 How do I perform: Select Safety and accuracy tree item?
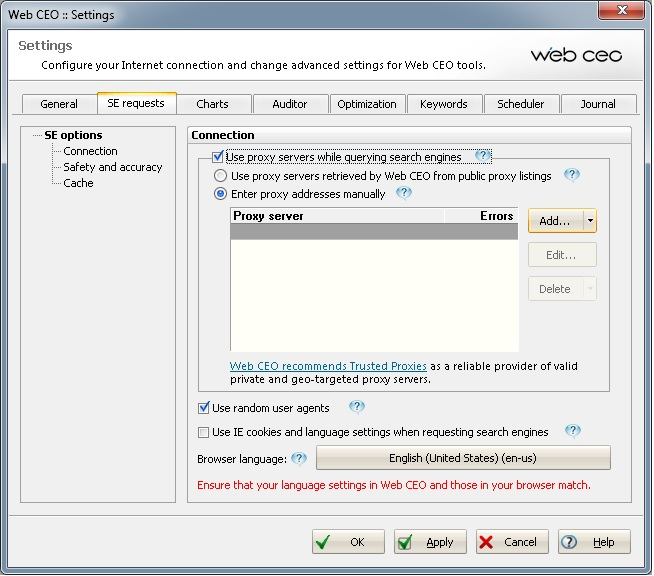click(113, 167)
